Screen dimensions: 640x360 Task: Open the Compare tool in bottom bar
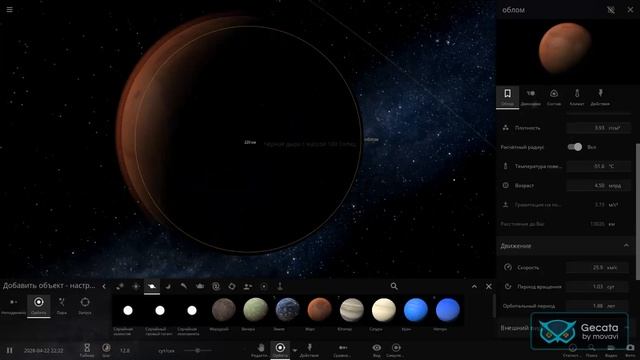342,350
